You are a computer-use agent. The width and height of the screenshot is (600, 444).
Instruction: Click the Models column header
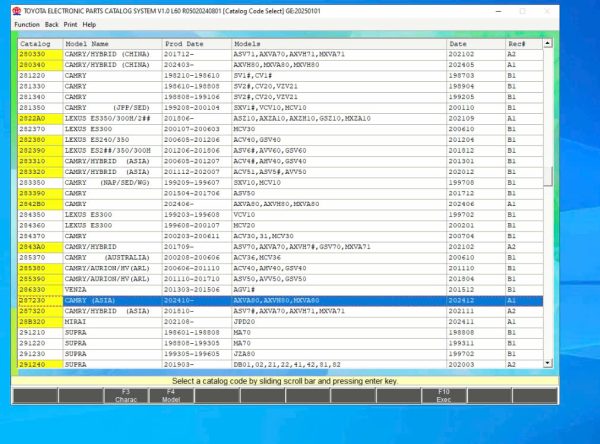tap(339, 44)
